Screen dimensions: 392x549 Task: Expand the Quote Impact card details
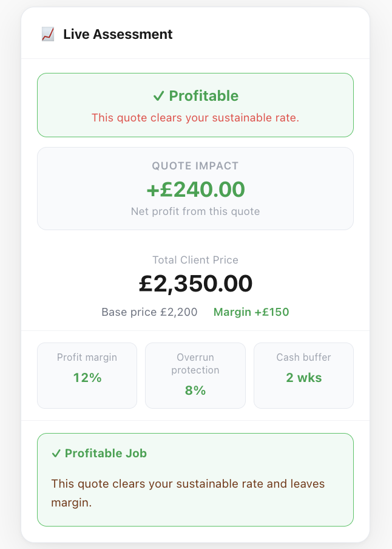click(x=195, y=188)
